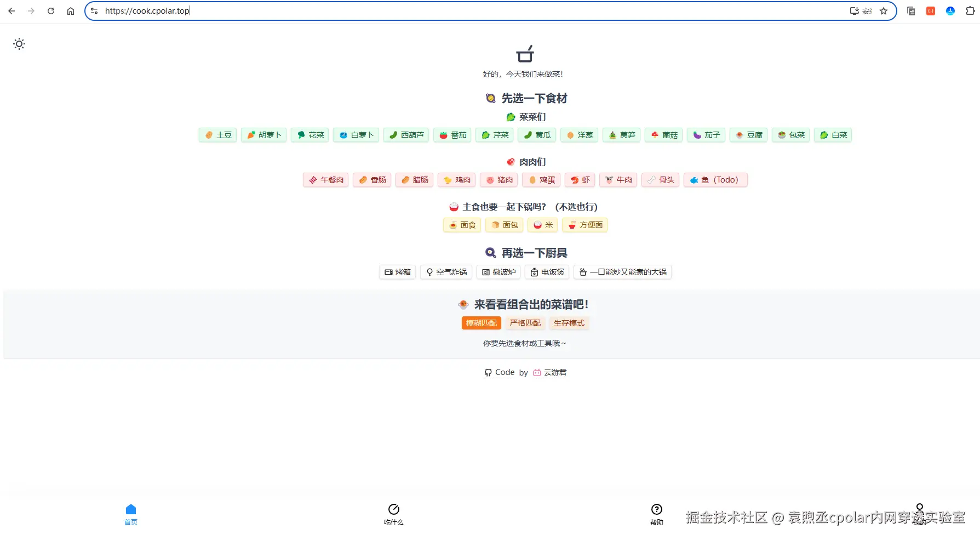Pick the 洋葱 ingredient tag

coord(580,135)
